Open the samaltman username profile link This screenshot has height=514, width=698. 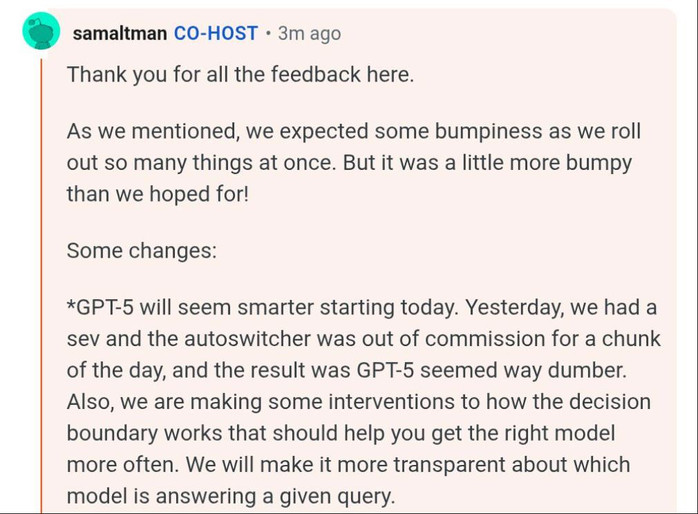(x=120, y=33)
